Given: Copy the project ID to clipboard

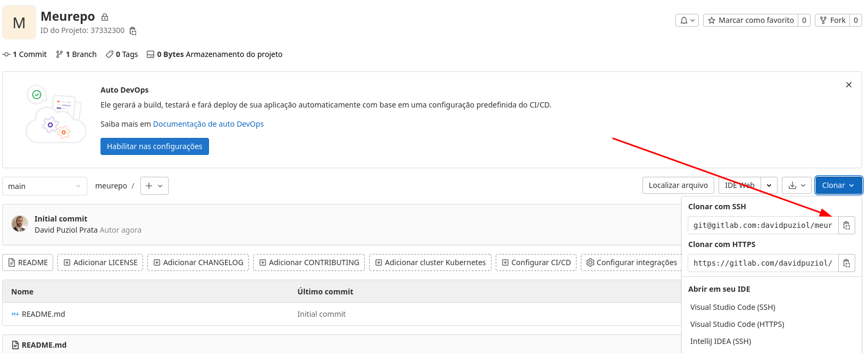Looking at the screenshot, I should click(x=133, y=31).
